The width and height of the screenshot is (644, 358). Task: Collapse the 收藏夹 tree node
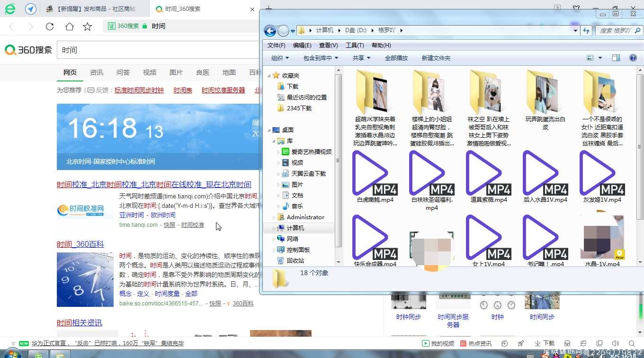pyautogui.click(x=269, y=76)
